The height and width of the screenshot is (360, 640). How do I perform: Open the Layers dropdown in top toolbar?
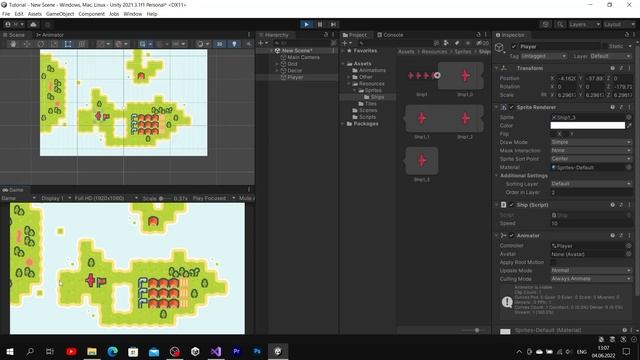click(x=584, y=24)
